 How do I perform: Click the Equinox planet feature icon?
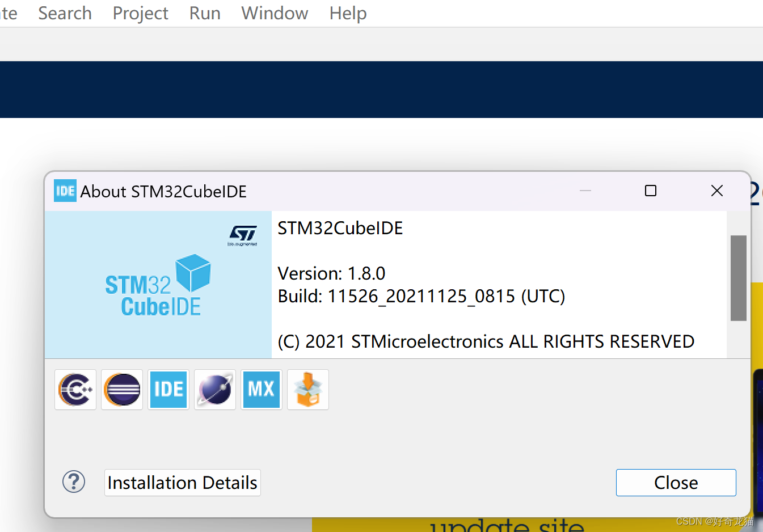click(x=215, y=390)
